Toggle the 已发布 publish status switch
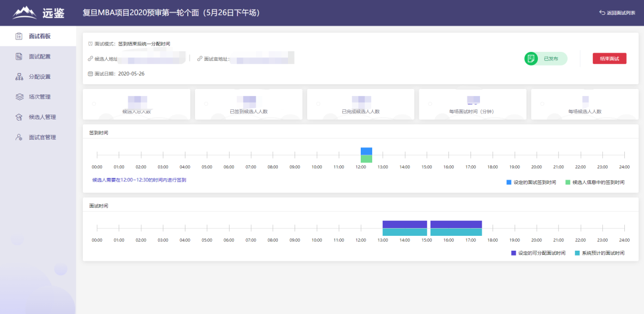 click(x=546, y=59)
